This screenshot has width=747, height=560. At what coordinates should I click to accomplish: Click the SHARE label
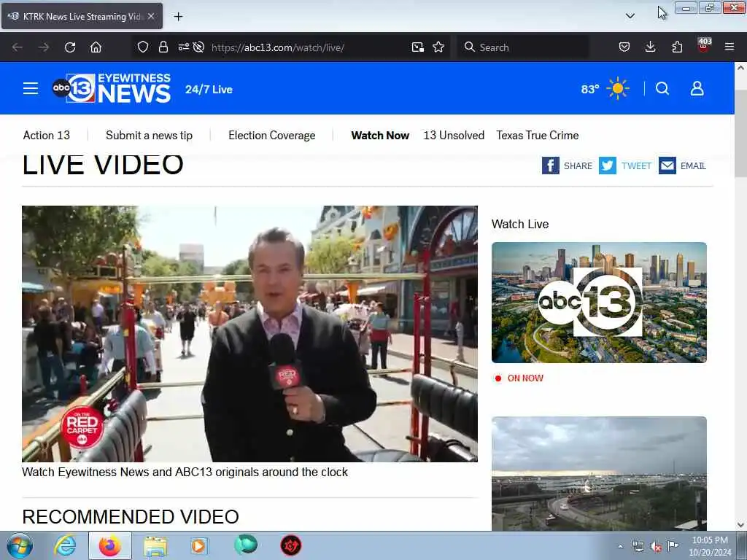(578, 166)
